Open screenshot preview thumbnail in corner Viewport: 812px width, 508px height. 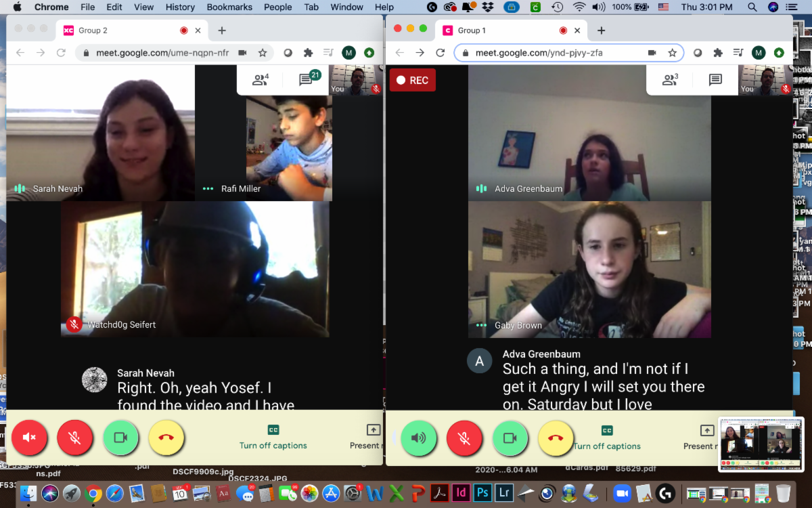(761, 444)
